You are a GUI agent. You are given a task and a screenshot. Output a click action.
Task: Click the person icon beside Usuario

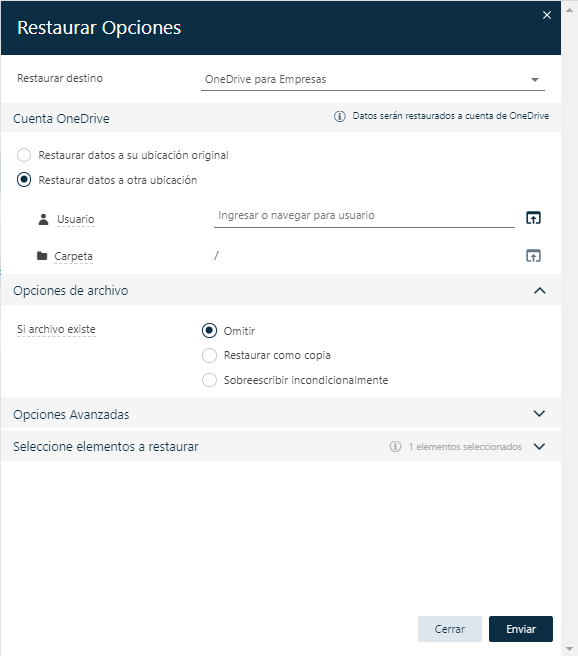43,219
